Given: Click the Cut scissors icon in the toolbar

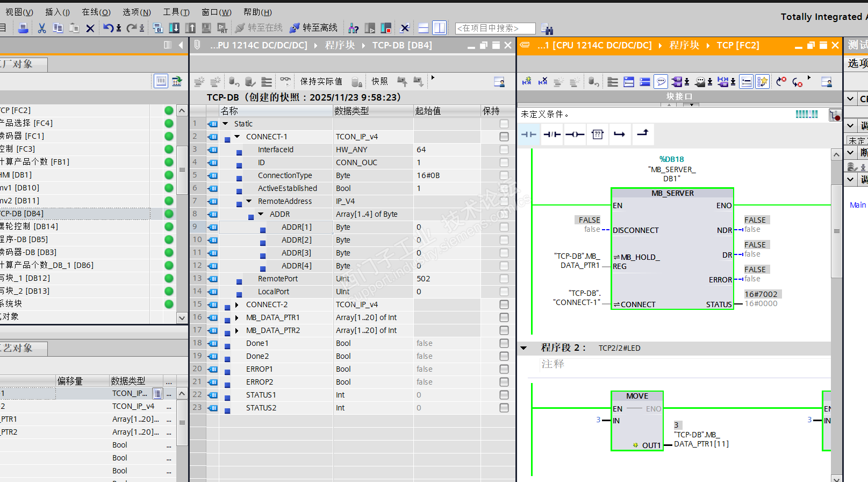Looking at the screenshot, I should 42,28.
